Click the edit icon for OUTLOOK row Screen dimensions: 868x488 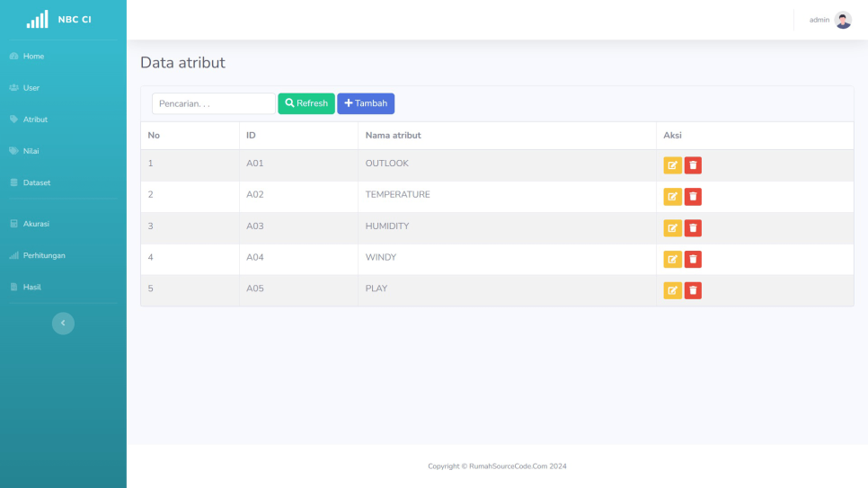pyautogui.click(x=672, y=165)
